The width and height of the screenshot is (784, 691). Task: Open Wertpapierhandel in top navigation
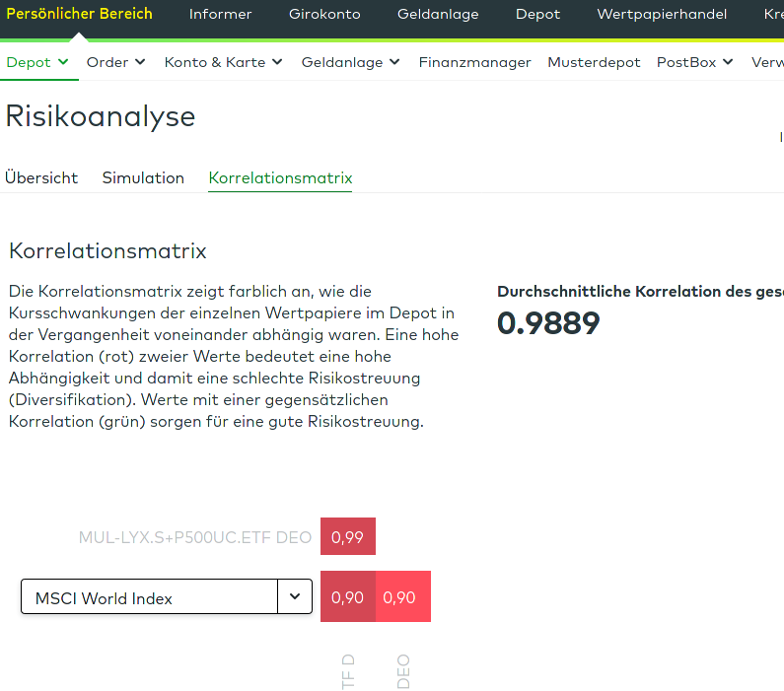662,14
